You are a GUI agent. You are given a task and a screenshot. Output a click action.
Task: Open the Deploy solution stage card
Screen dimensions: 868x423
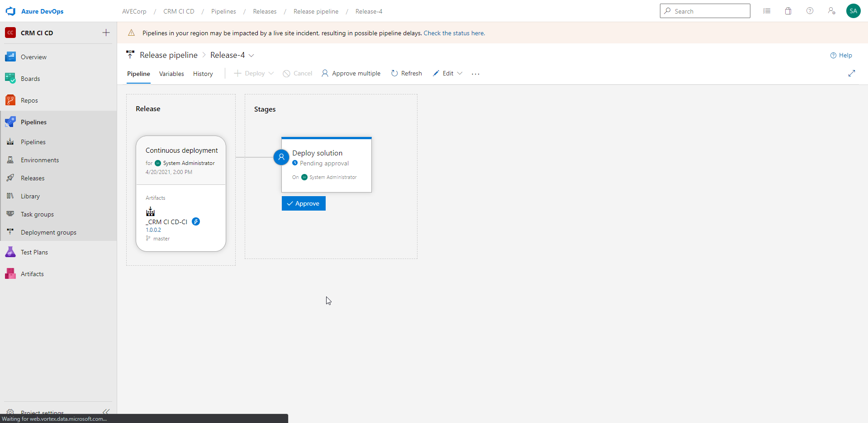click(x=327, y=165)
